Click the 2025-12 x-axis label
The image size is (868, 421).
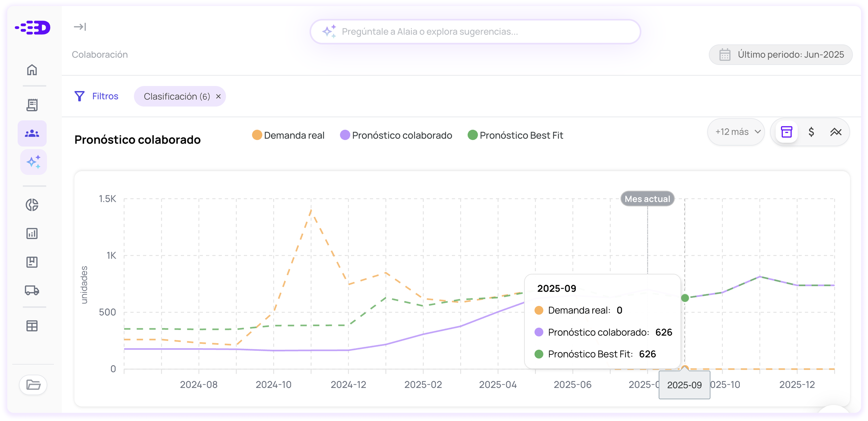pyautogui.click(x=797, y=384)
